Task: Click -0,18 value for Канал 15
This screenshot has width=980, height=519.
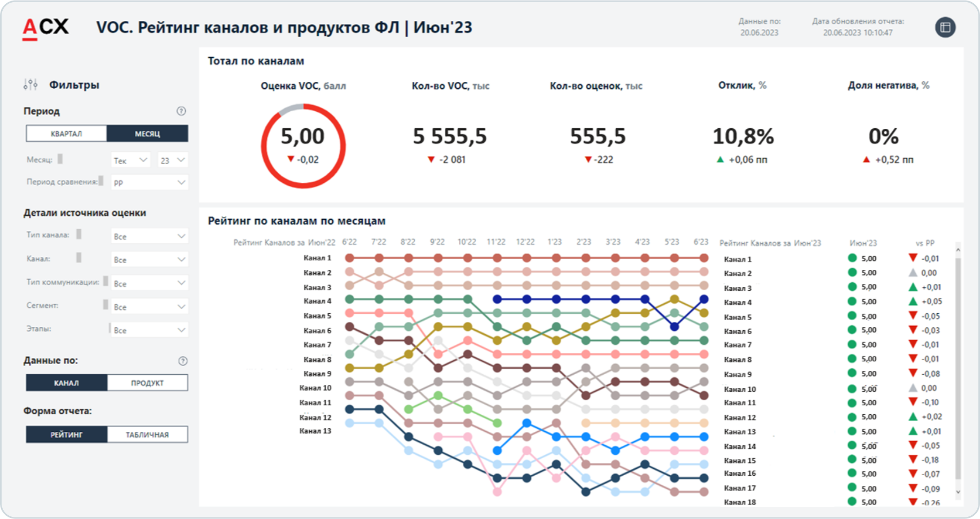Action: (931, 460)
